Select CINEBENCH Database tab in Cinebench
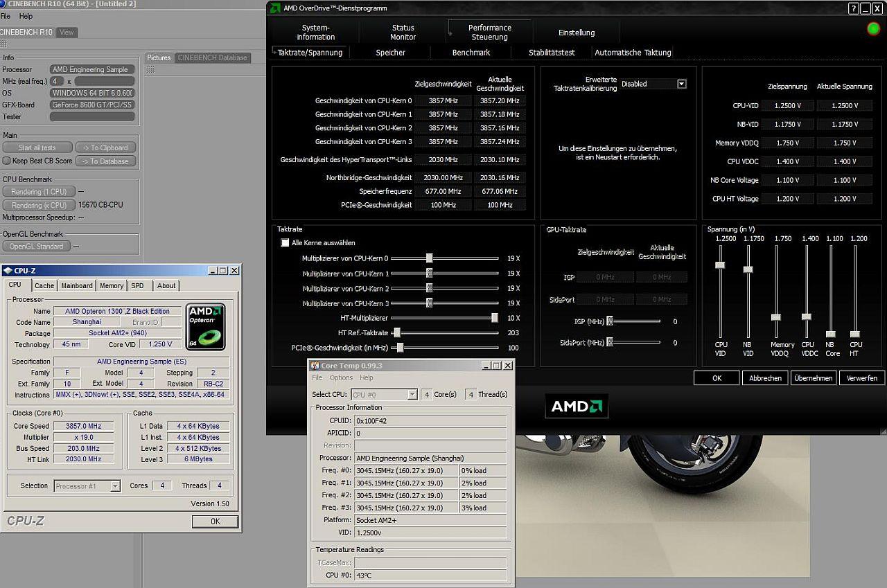The height and width of the screenshot is (588, 887). tap(213, 57)
